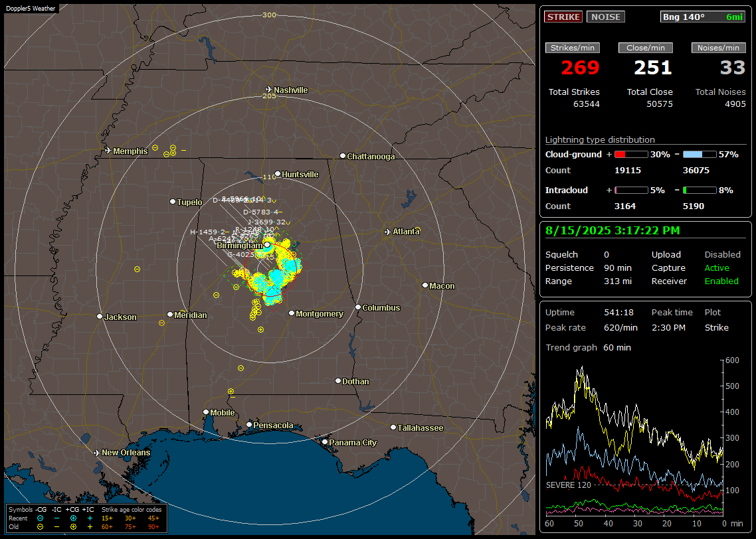Click the Persistence value 90 min

(x=618, y=268)
